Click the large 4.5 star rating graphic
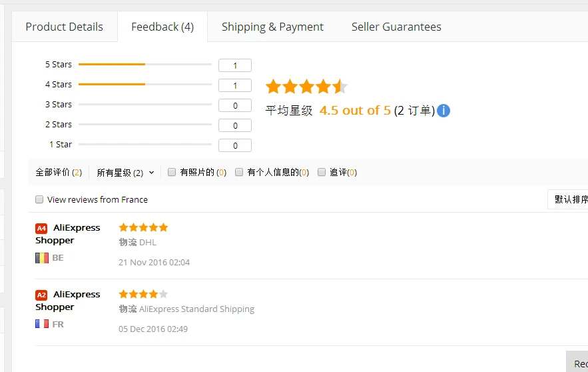Screen dimensions: 588x372 click(x=306, y=87)
